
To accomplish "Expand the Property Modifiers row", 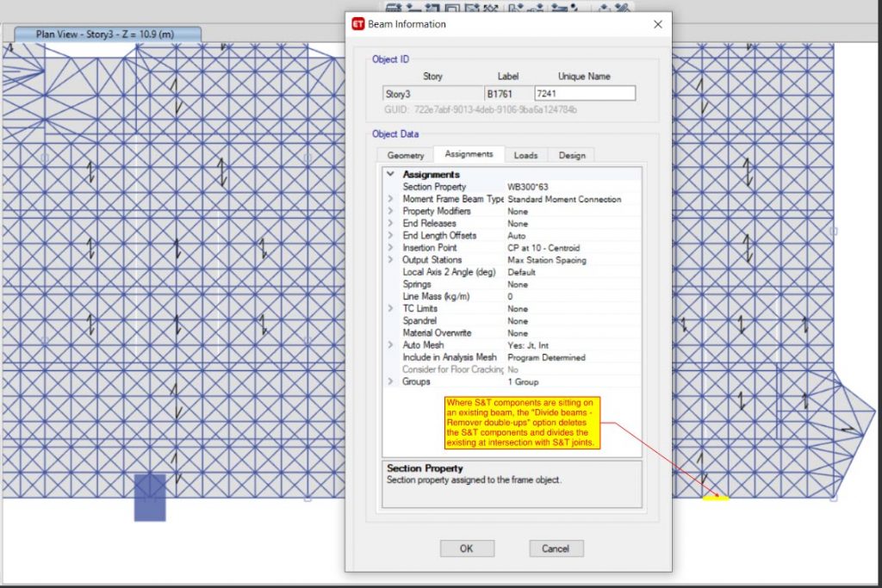I will coord(390,211).
